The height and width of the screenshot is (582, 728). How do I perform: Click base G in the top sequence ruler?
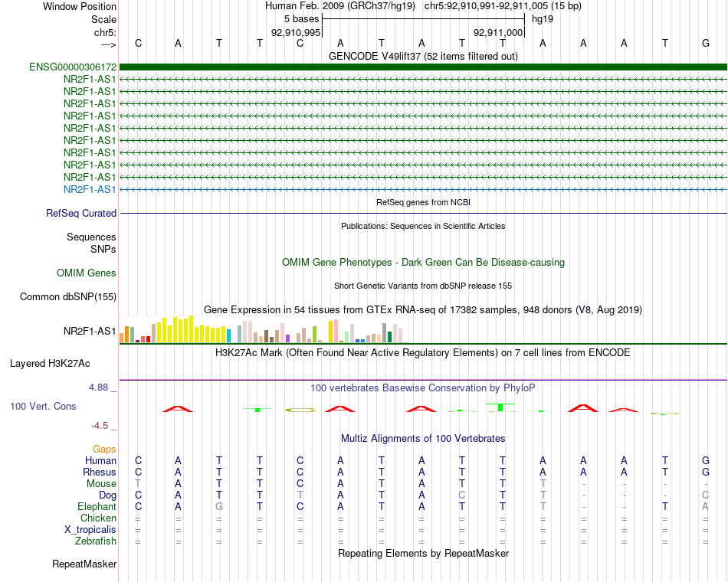(706, 43)
